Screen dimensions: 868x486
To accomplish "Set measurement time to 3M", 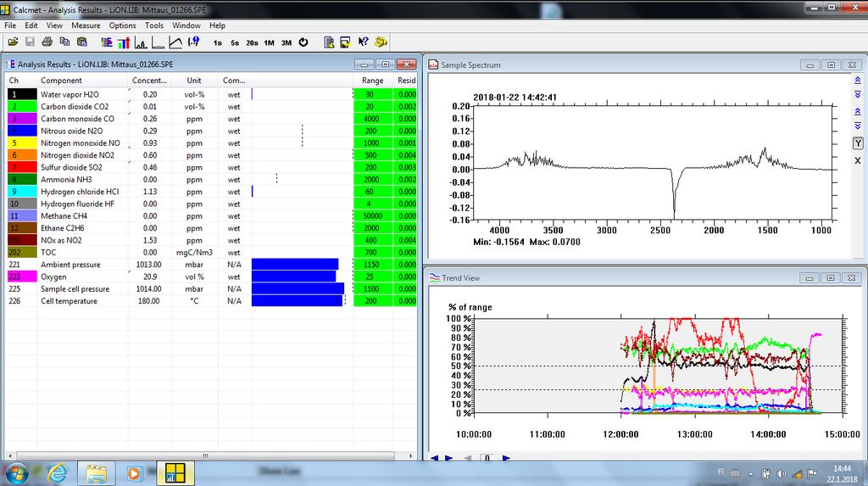I will pos(287,42).
